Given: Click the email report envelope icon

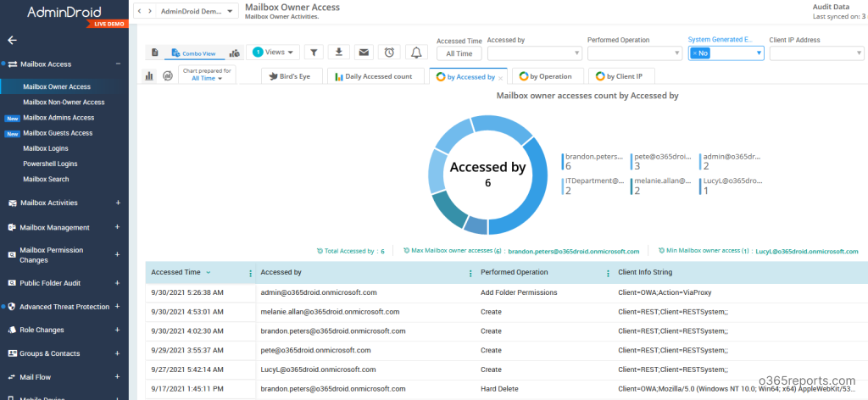Looking at the screenshot, I should click(364, 52).
